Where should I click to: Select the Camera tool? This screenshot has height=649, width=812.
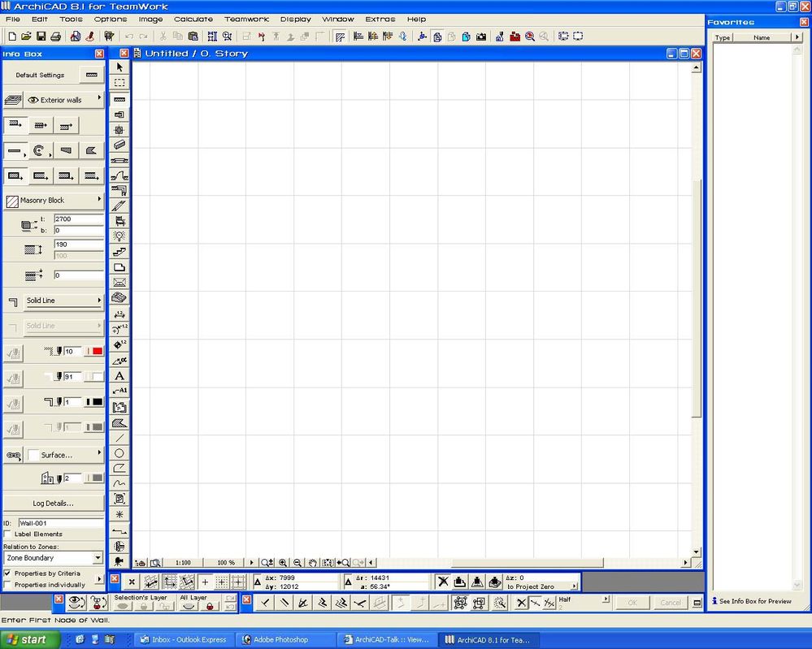(x=119, y=560)
